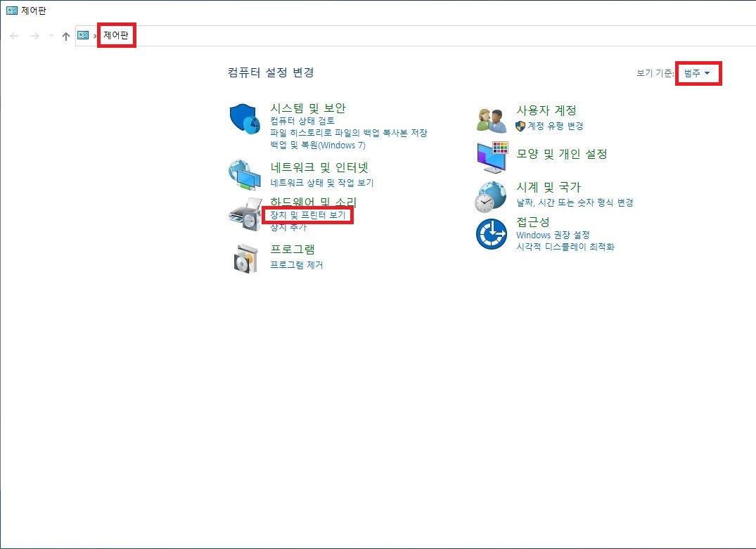Open the 사용자 계정 people icon
The image size is (756, 549).
tap(492, 120)
